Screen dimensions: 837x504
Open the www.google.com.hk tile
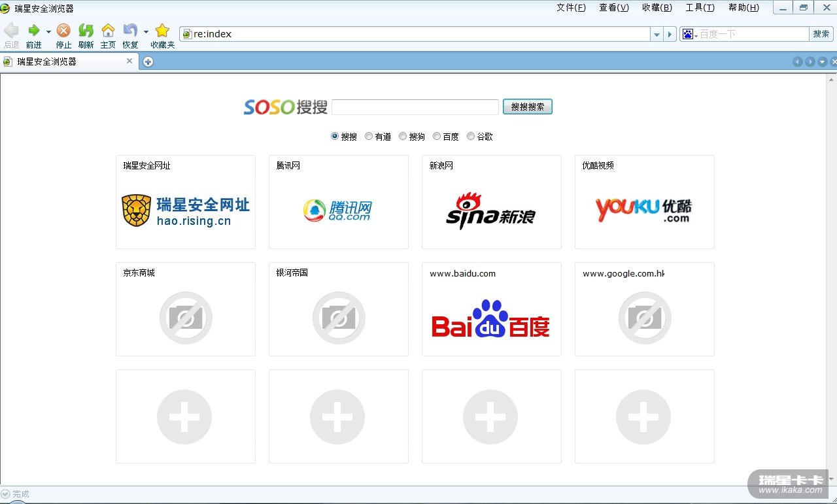point(645,309)
